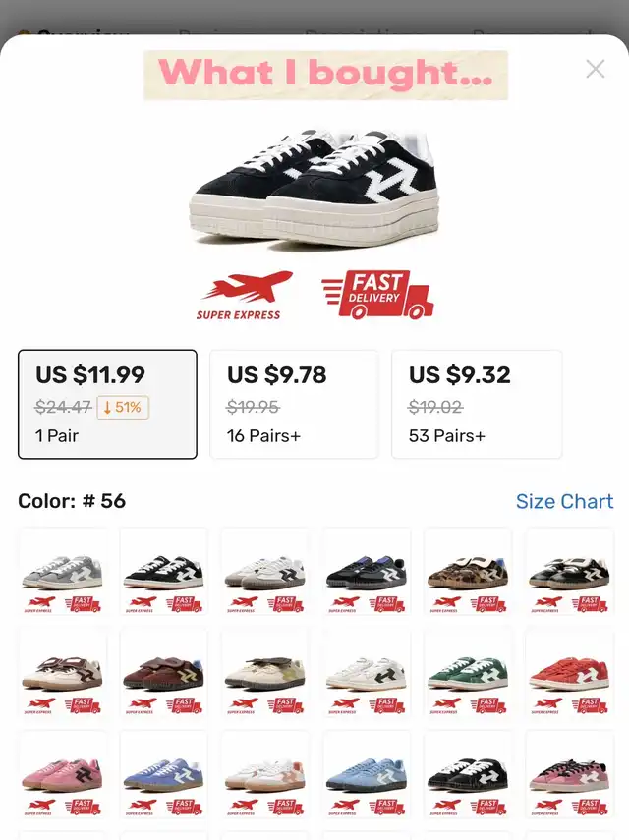Click the large black platform sneaker image
Screen dimensions: 629x840
point(314,187)
